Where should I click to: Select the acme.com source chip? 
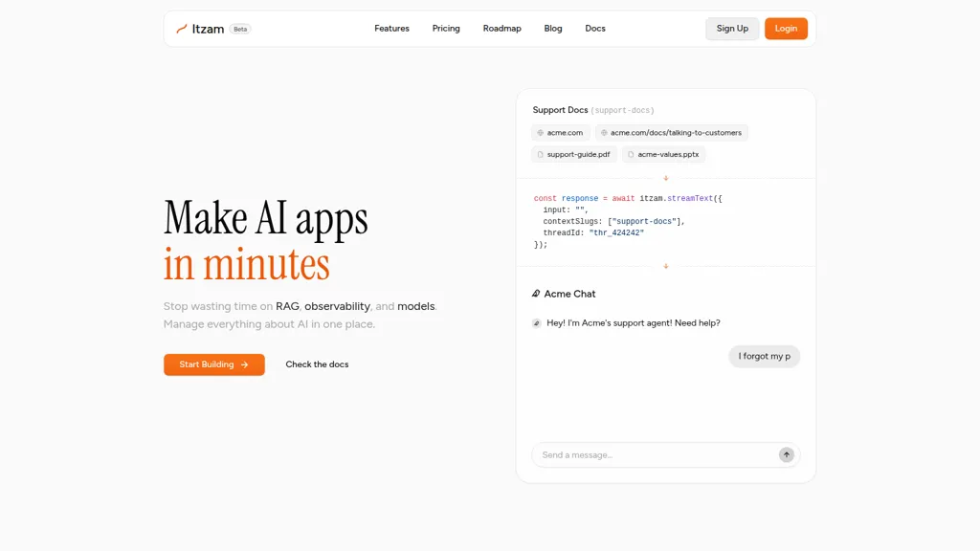[x=561, y=132]
